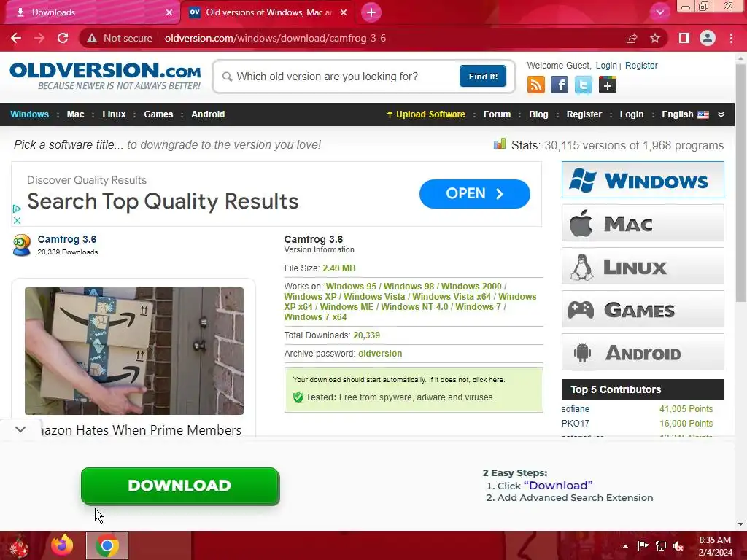
Task: Click the Amazon packages ad image
Action: [134, 351]
